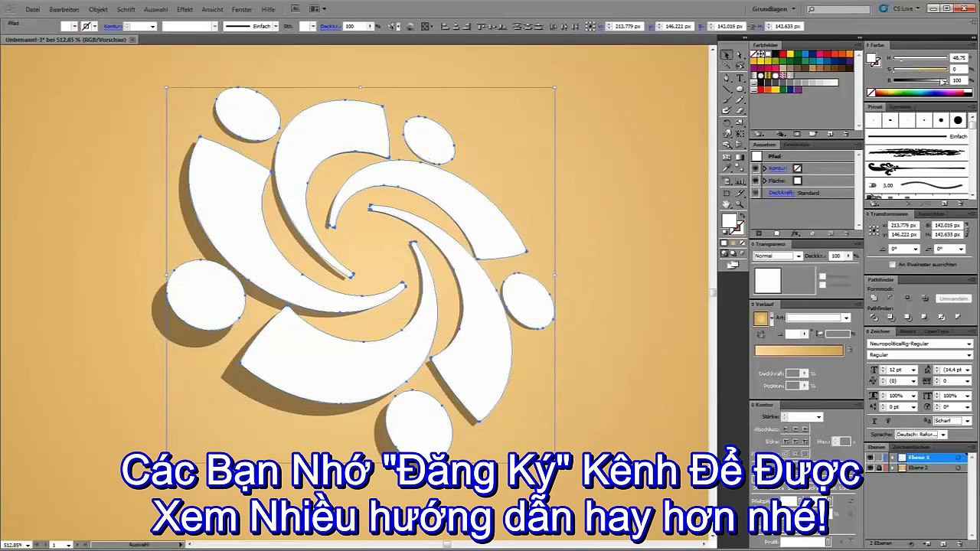Toggle visibility of Kontur in Aussehen panel
Viewport: 980px width, 551px height.
pyautogui.click(x=756, y=168)
